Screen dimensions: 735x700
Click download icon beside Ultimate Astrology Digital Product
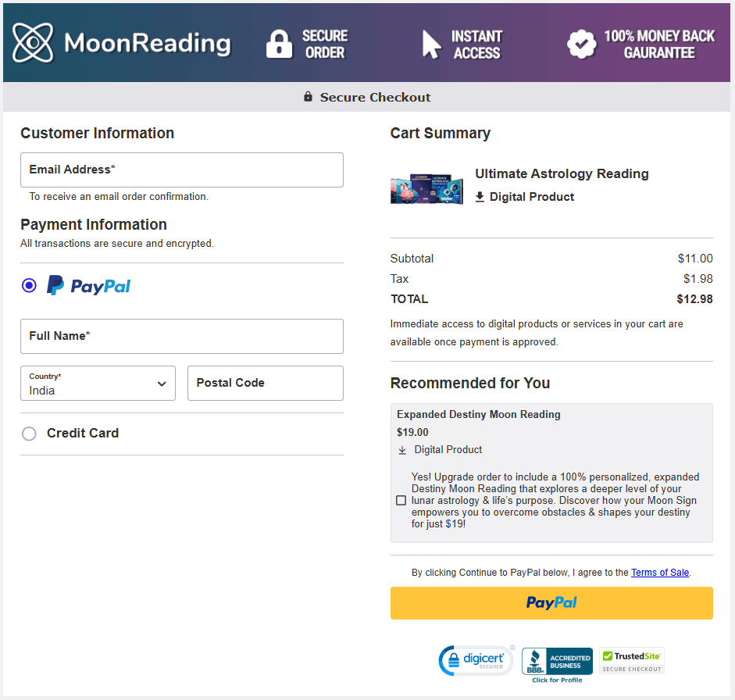pos(480,196)
